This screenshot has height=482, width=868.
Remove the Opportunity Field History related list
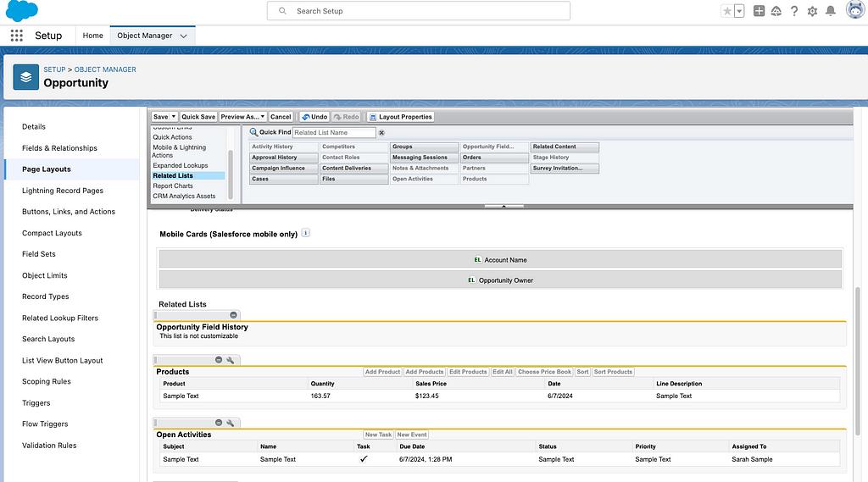(x=234, y=315)
